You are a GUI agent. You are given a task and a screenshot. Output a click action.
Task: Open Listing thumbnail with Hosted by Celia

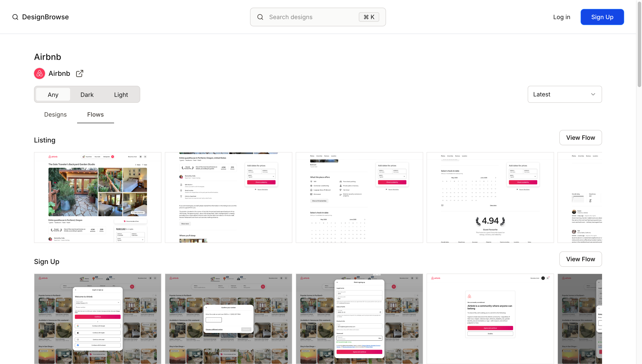pos(229,198)
